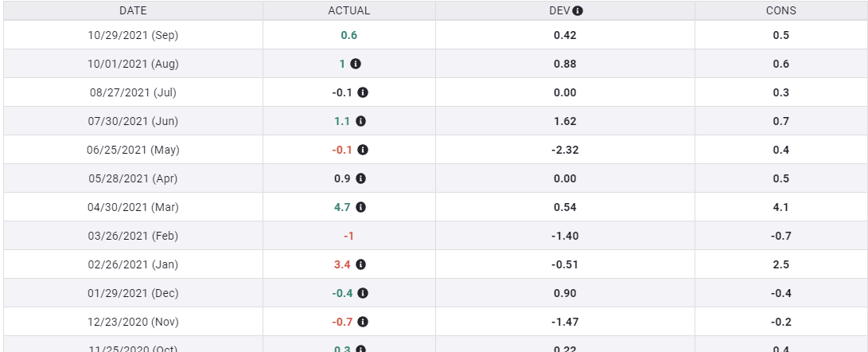
Task: Open info icon next to 1.1 actual value
Action: [x=360, y=121]
